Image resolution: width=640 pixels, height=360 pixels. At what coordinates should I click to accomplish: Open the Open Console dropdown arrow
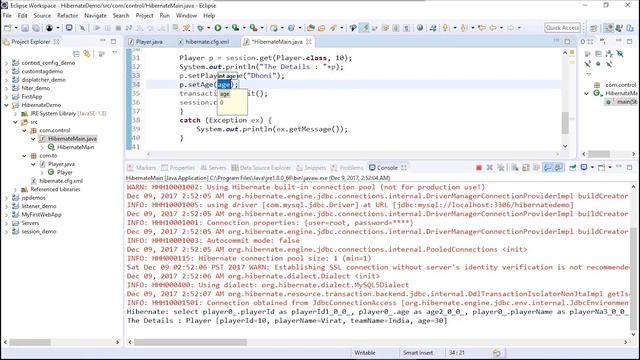tap(610, 168)
